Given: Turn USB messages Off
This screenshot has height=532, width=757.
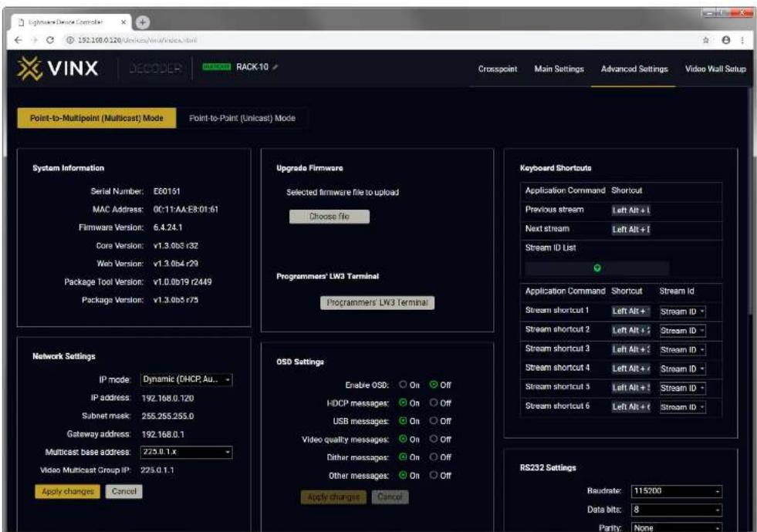Looking at the screenshot, I should click(x=434, y=420).
